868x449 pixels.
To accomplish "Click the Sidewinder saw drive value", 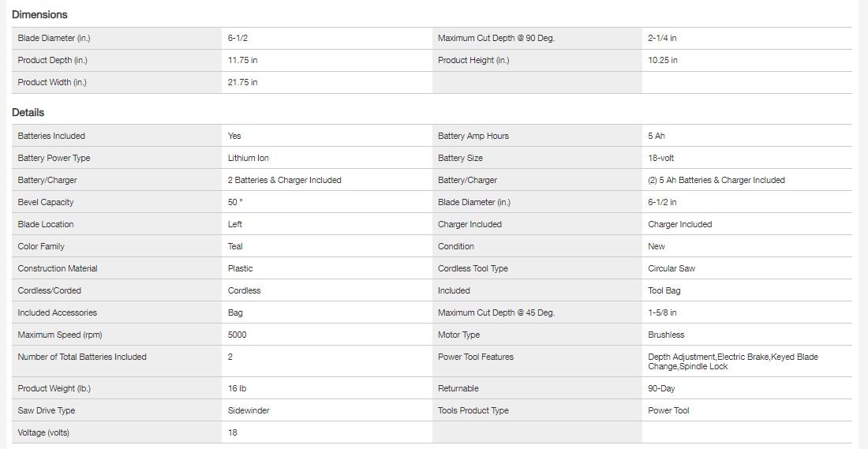I will coord(249,410).
